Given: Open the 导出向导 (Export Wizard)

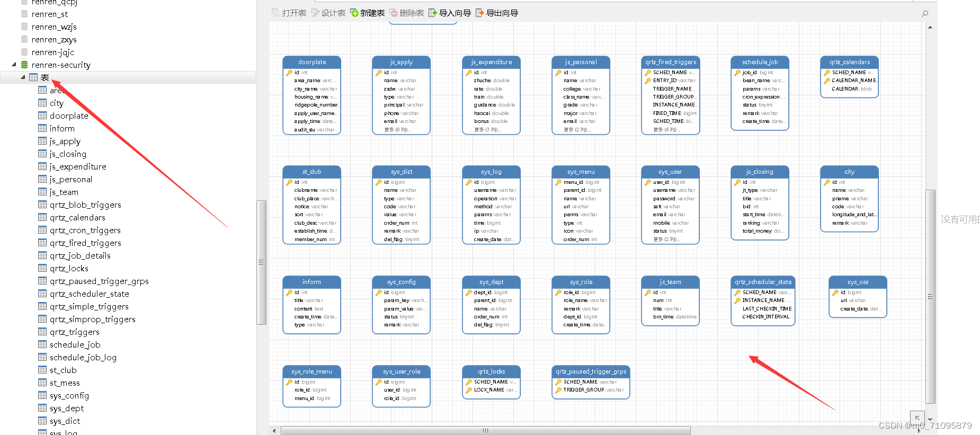Looking at the screenshot, I should click(x=496, y=13).
